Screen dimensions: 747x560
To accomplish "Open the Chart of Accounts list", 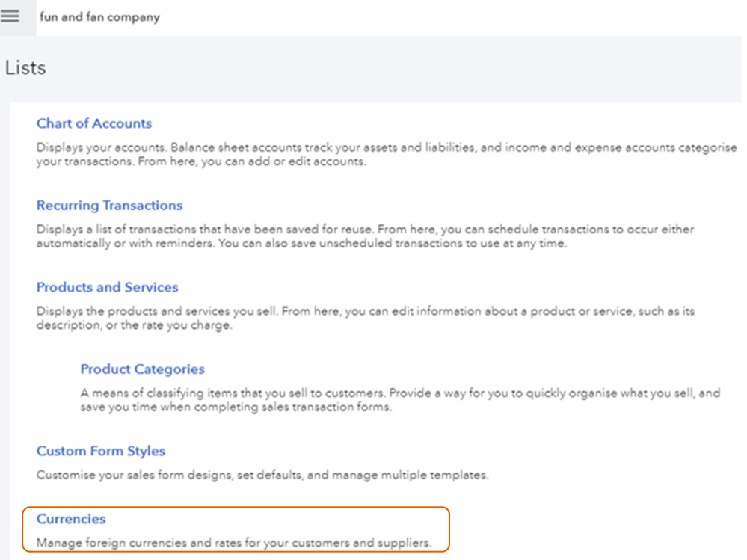I will click(94, 123).
